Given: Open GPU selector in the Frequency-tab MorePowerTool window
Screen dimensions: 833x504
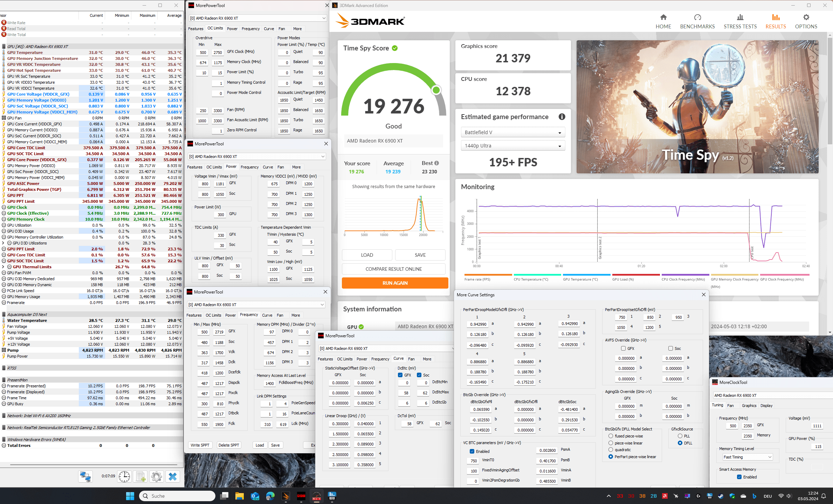Looking at the screenshot, I should (256, 305).
